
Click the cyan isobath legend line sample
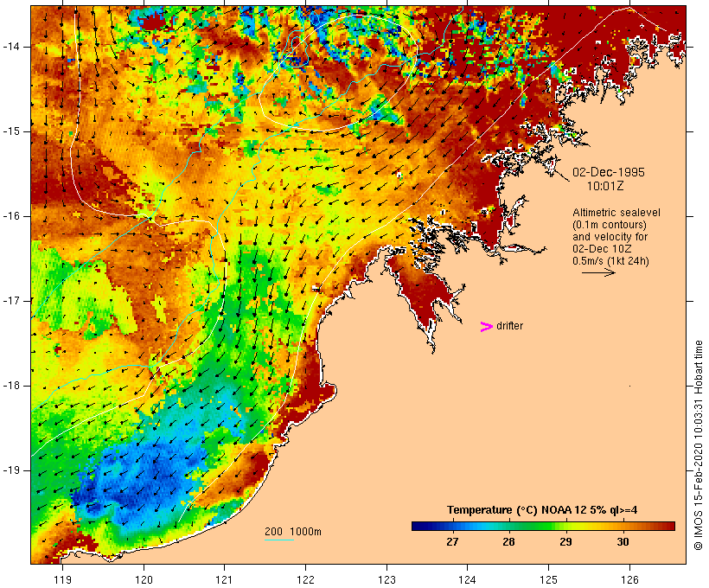point(279,540)
